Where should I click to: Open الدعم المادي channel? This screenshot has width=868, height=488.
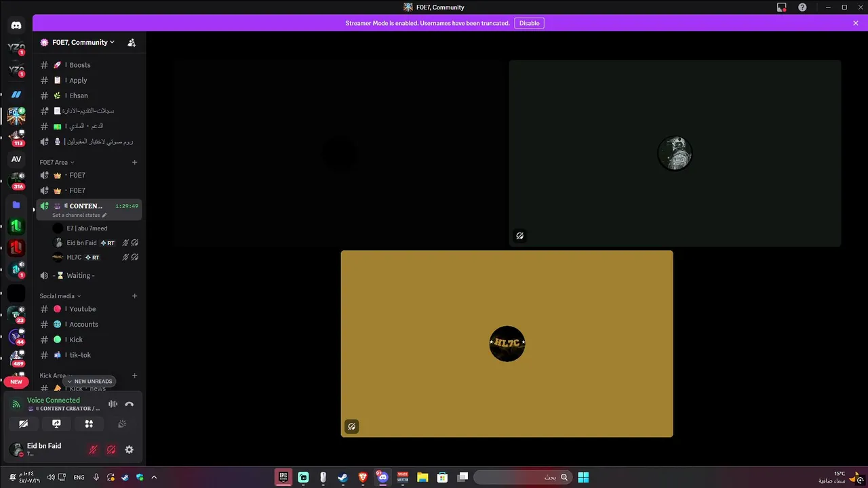[89, 126]
